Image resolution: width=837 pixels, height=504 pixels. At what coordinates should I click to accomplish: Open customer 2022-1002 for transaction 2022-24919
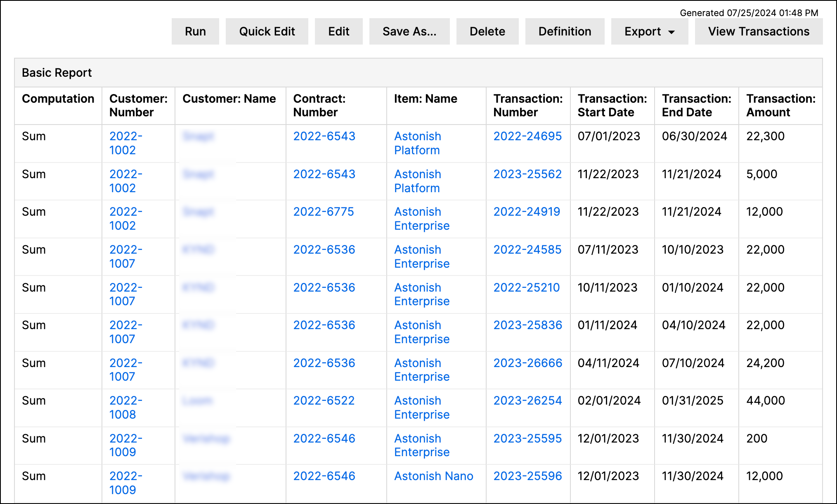pos(126,219)
